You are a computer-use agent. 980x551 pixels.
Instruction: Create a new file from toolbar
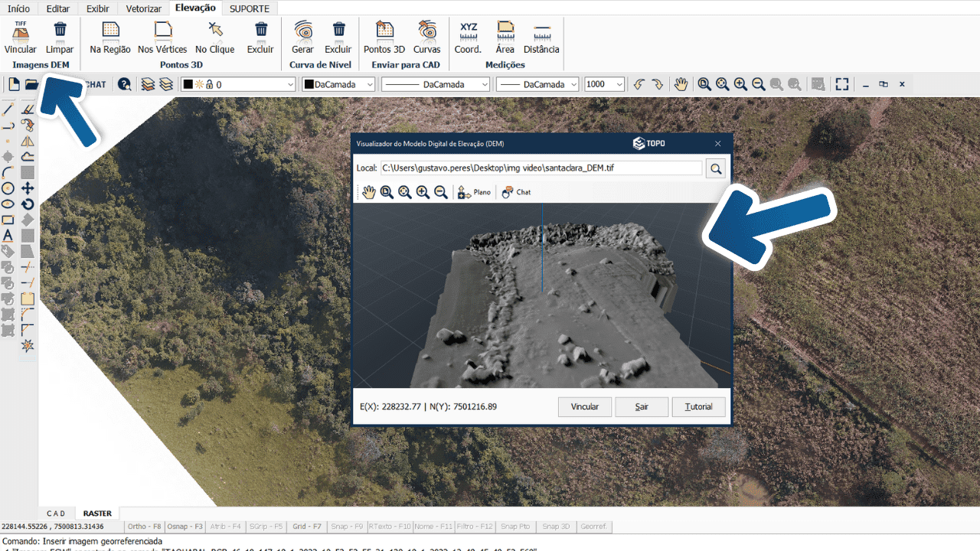pos(14,84)
